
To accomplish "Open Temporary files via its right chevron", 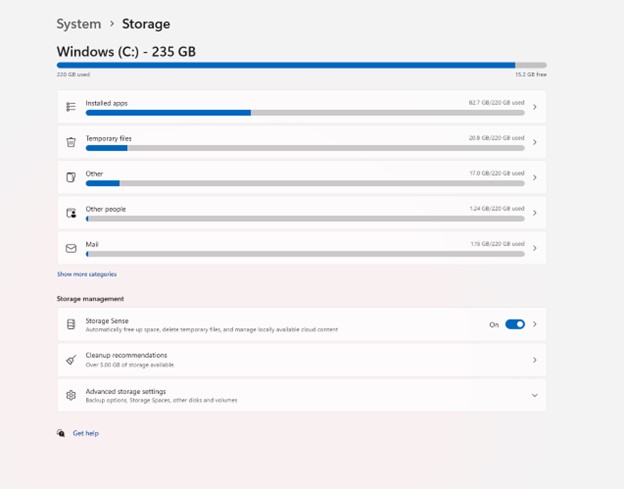I will 535,142.
